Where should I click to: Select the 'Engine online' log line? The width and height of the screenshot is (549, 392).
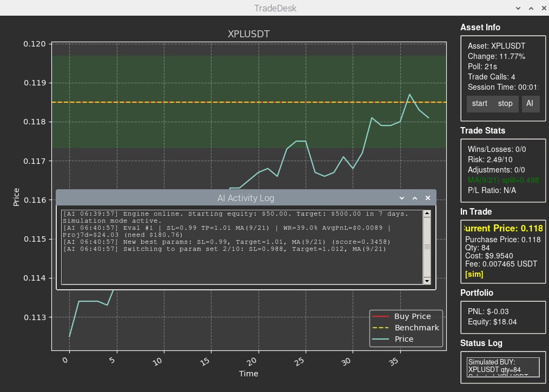click(236, 217)
